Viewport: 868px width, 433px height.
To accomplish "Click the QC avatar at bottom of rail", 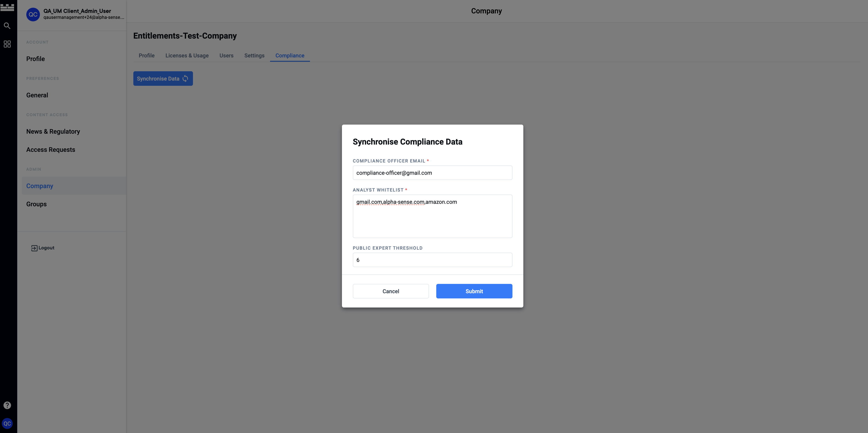I will coord(7,423).
